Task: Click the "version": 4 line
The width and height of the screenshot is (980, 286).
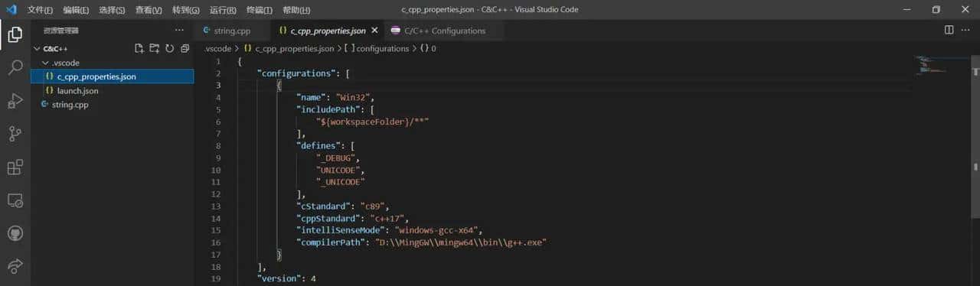Action: pyautogui.click(x=286, y=278)
